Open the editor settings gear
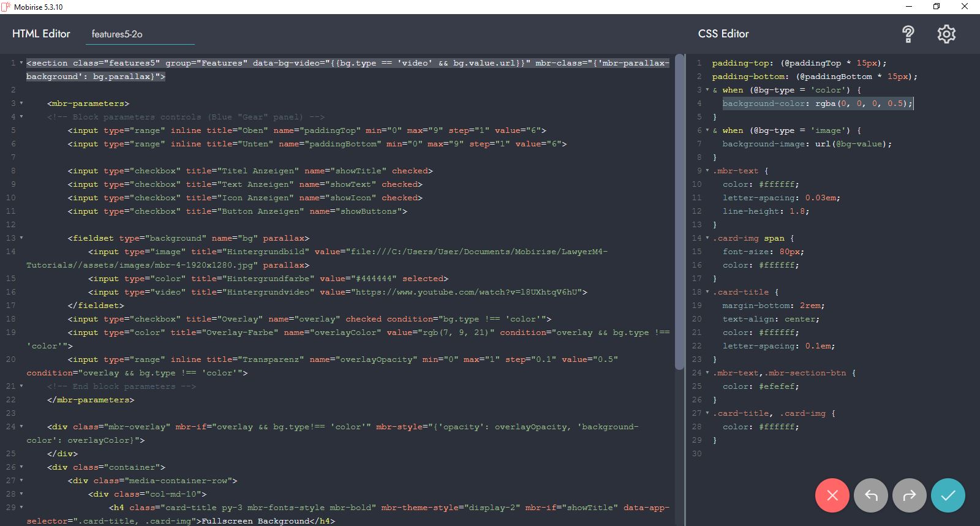The width and height of the screenshot is (980, 526). pyautogui.click(x=946, y=34)
